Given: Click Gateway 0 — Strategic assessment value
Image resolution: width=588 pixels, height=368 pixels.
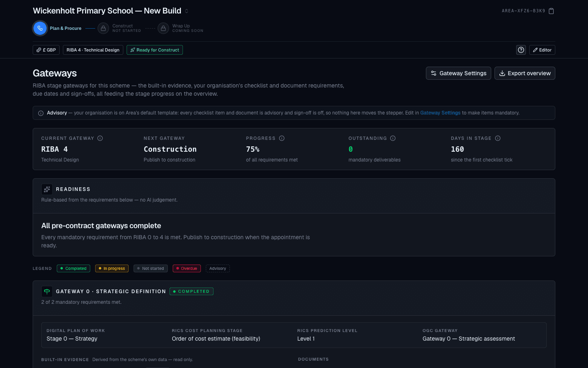Looking at the screenshot, I should (469, 339).
